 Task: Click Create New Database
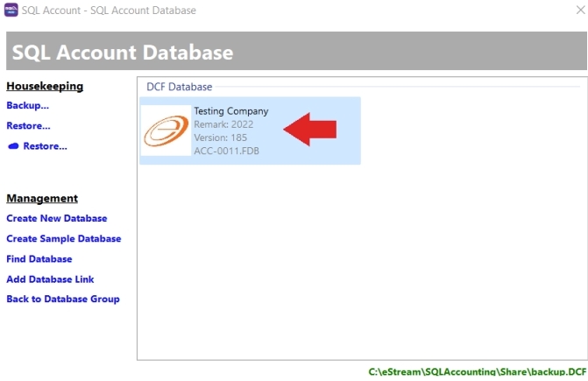coord(56,218)
